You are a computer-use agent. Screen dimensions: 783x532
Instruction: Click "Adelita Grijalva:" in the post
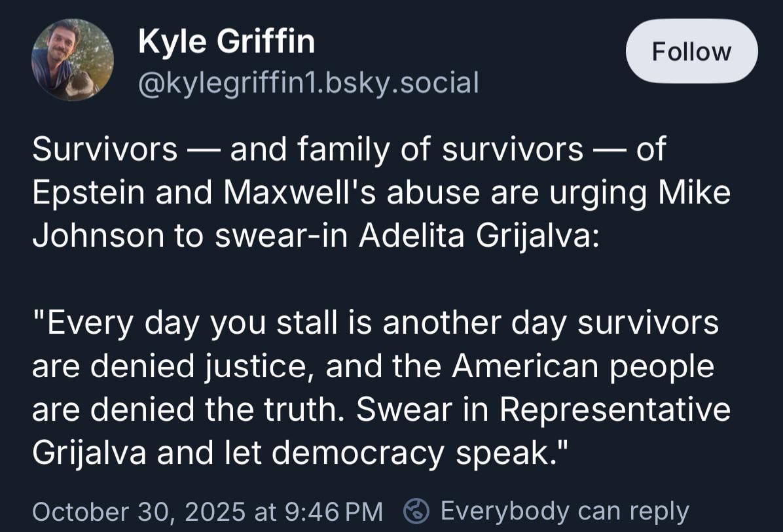click(478, 236)
